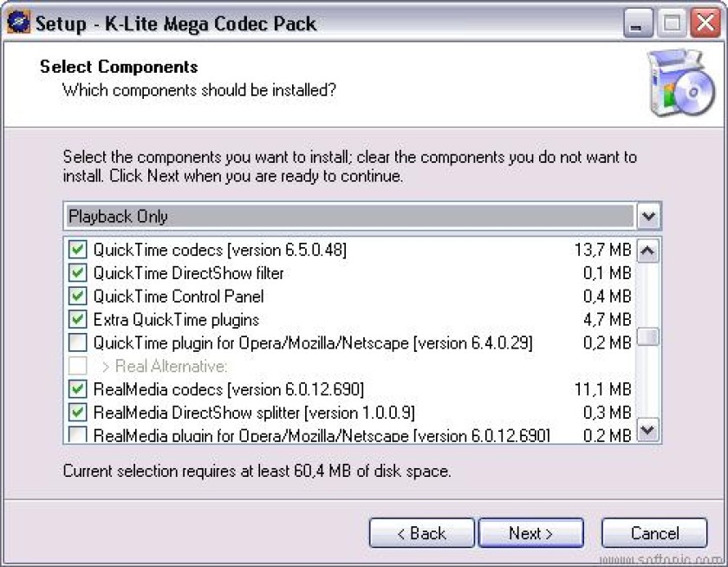Image resolution: width=728 pixels, height=567 pixels.
Task: Enable QuickTime plugin for Opera/Mozilla/Netscape
Action: (77, 342)
